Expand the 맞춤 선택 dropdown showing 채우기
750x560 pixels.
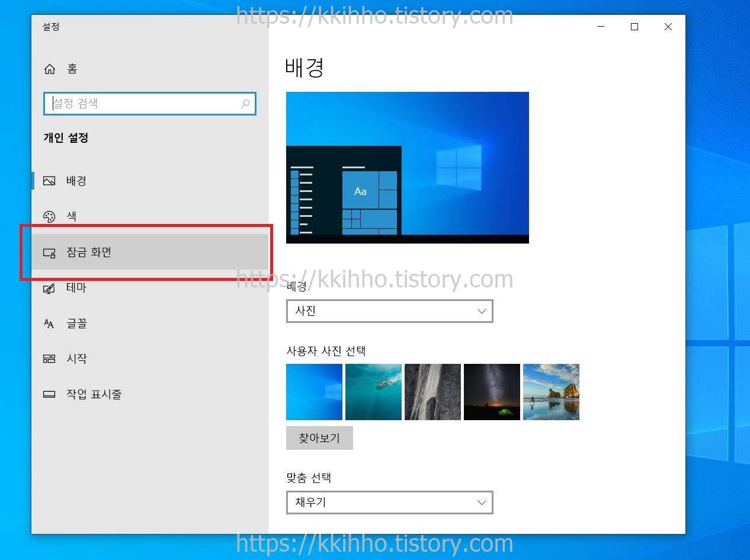(390, 503)
